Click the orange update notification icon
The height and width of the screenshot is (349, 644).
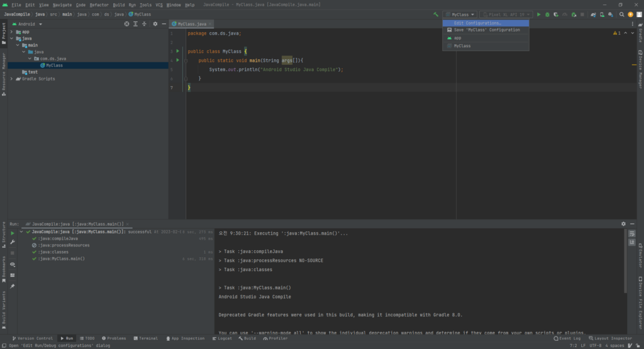point(630,14)
